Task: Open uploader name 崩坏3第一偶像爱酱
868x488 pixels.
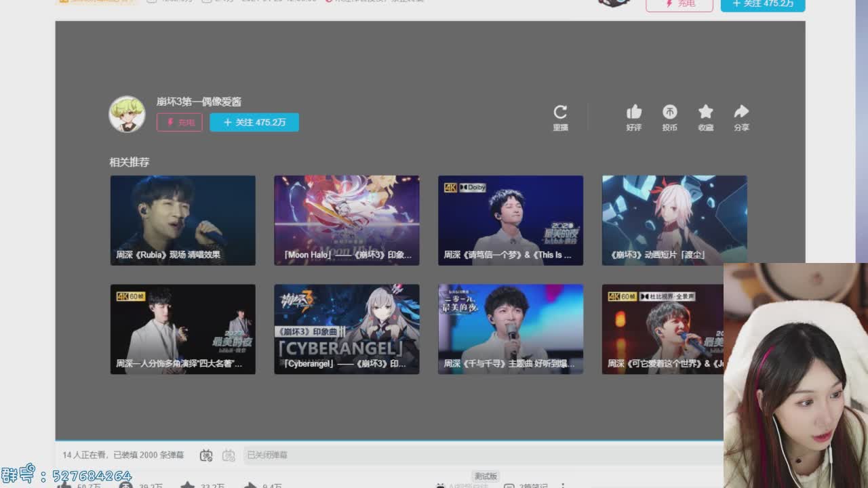Action: 199,102
